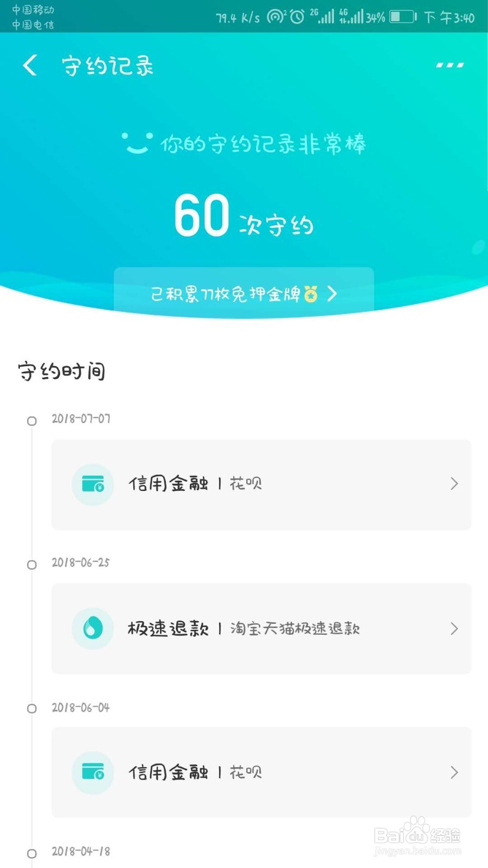The height and width of the screenshot is (868, 488).
Task: Select the 2018-06-25 timeline marker
Action: coord(32,565)
